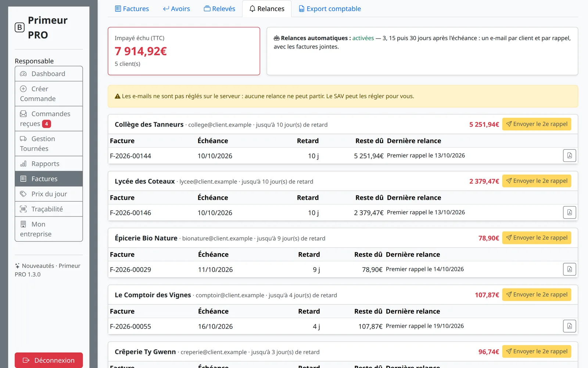This screenshot has height=368, width=588.
Task: Click the overdue total 7 914,92€
Action: coord(141,51)
